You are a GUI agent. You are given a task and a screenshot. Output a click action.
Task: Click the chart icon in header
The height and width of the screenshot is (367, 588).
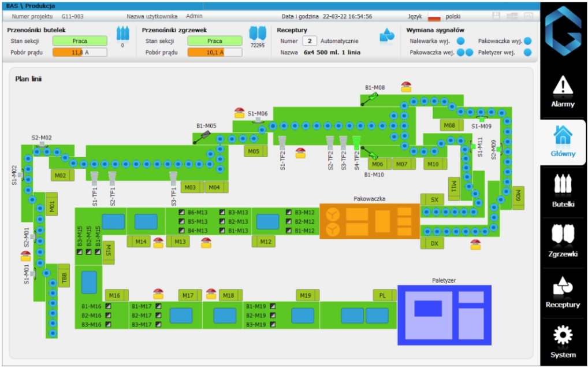tap(528, 16)
